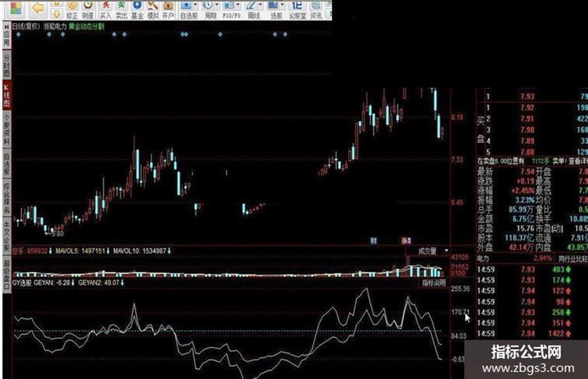
Task: Click the 模拟 simulation icon
Action: coord(152,10)
